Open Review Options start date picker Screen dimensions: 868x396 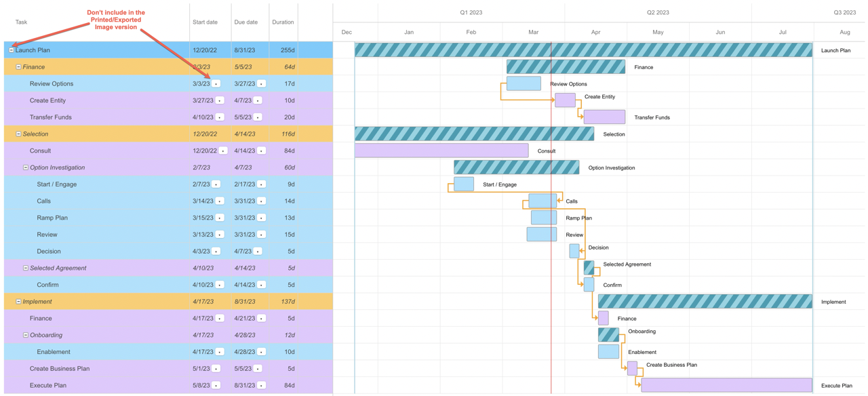pos(216,84)
